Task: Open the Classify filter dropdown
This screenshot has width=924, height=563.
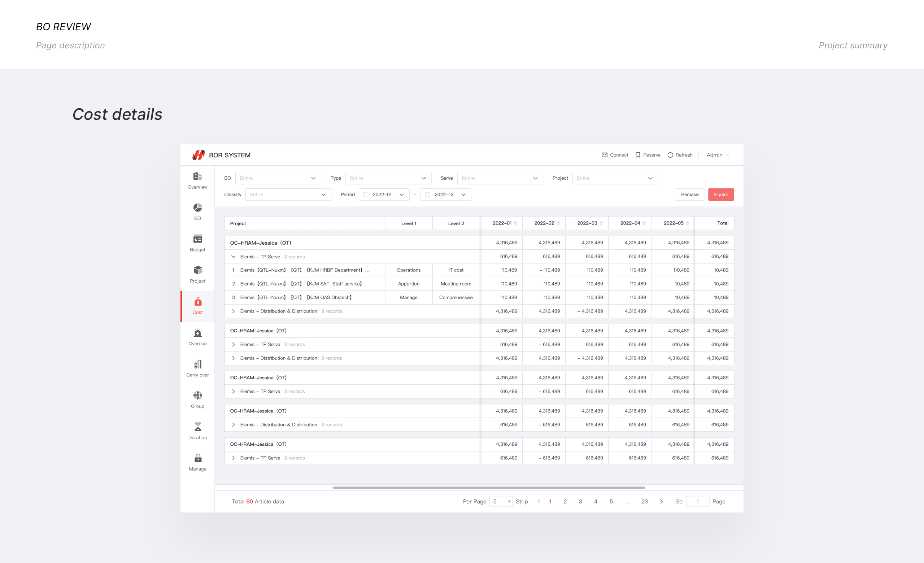Action: [x=288, y=195]
